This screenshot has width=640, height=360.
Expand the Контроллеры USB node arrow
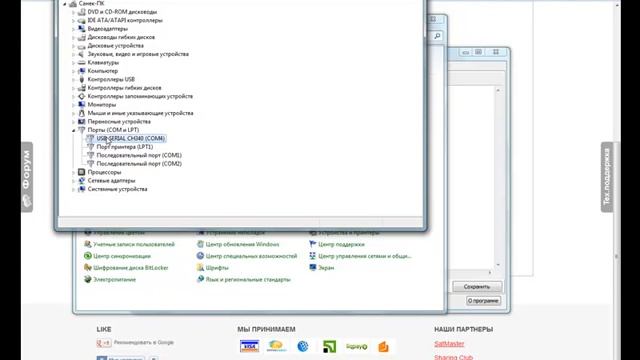(x=74, y=80)
